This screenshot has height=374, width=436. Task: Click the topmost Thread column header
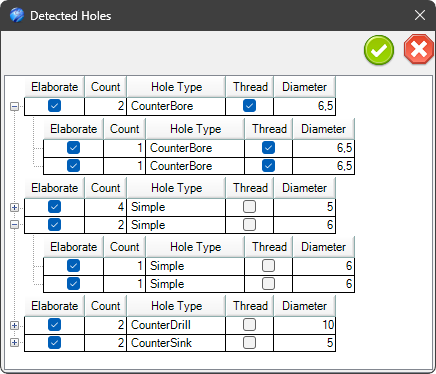[250, 87]
